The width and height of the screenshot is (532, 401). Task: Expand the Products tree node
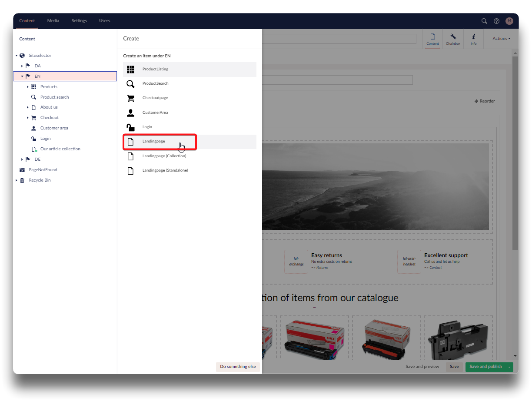[28, 87]
